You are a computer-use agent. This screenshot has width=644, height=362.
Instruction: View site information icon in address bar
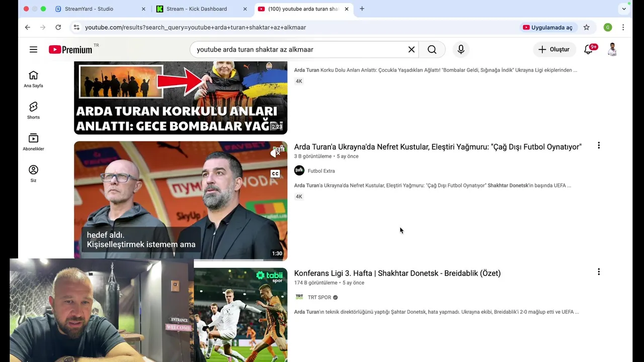tap(76, 27)
